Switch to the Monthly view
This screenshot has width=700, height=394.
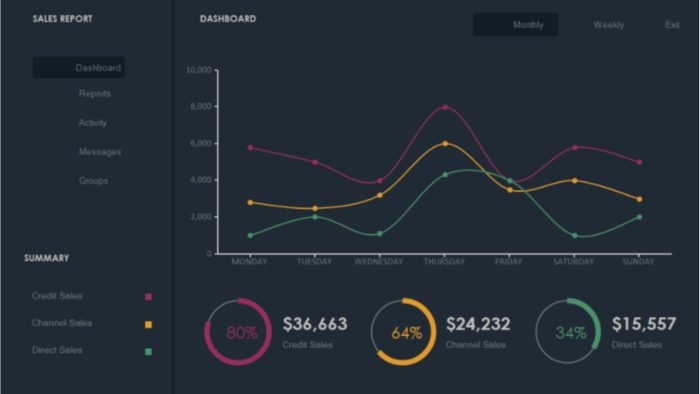pyautogui.click(x=515, y=25)
